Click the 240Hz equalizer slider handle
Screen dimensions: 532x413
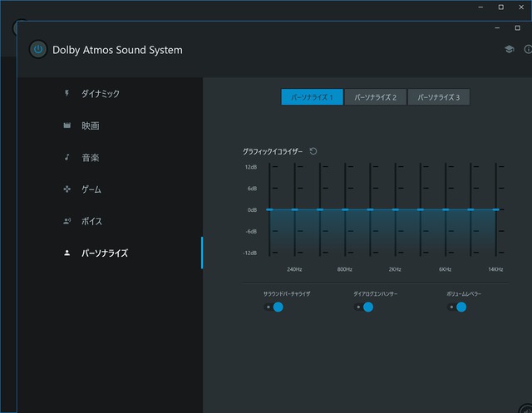[x=294, y=209]
